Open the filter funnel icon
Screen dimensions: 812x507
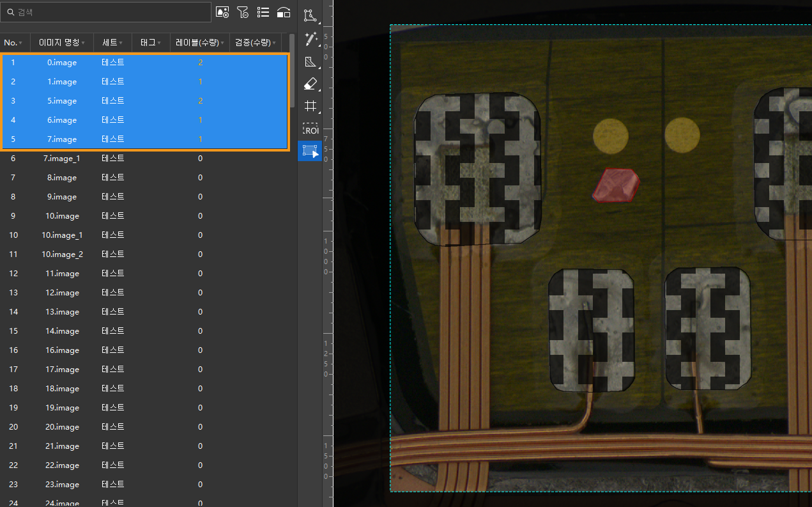point(243,12)
